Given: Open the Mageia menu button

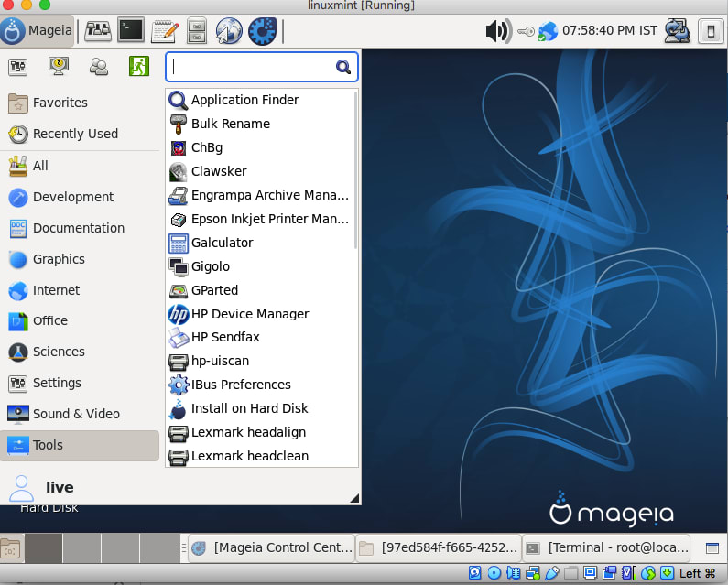Looking at the screenshot, I should [37, 30].
